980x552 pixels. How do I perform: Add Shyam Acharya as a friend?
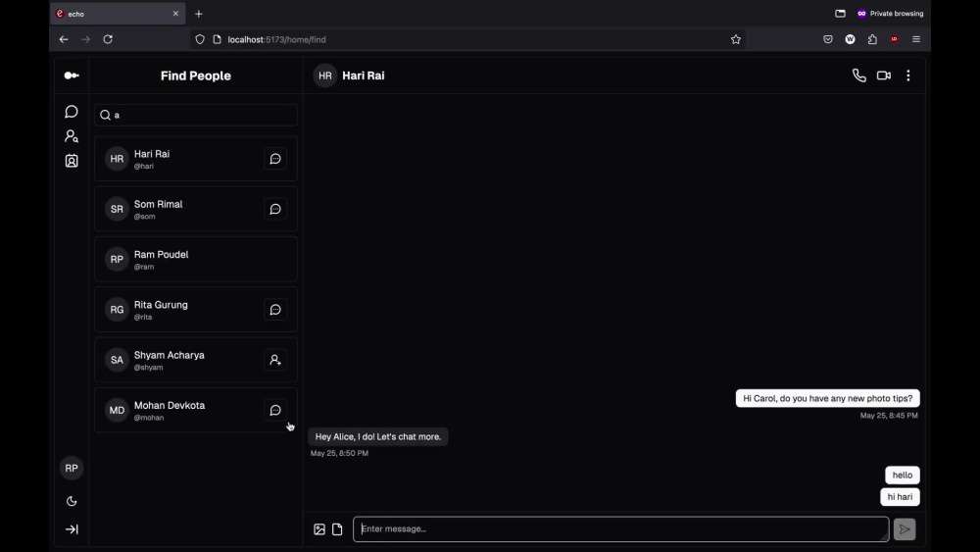point(275,360)
